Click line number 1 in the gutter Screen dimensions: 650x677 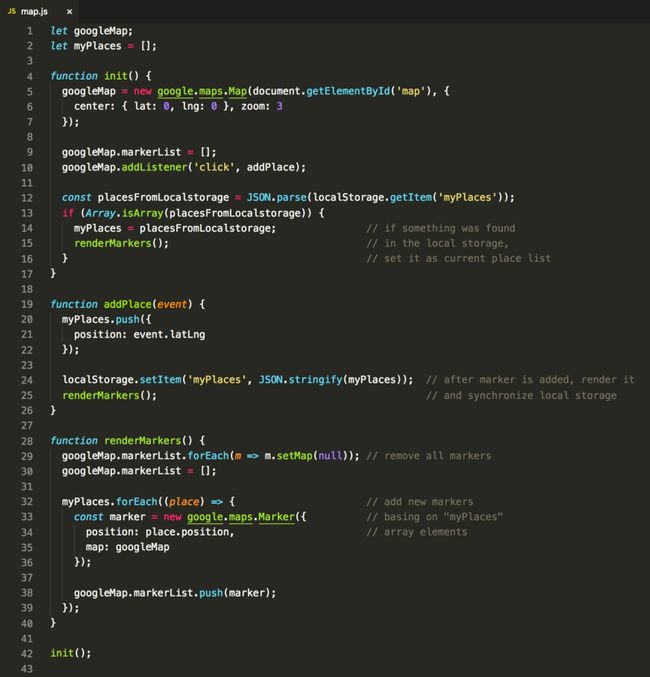click(29, 31)
